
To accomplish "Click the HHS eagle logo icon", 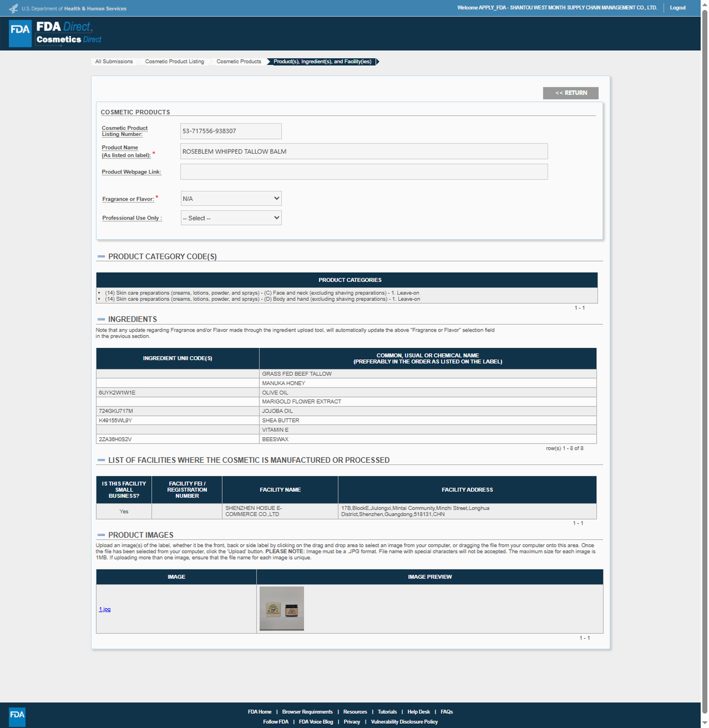I will [14, 8].
